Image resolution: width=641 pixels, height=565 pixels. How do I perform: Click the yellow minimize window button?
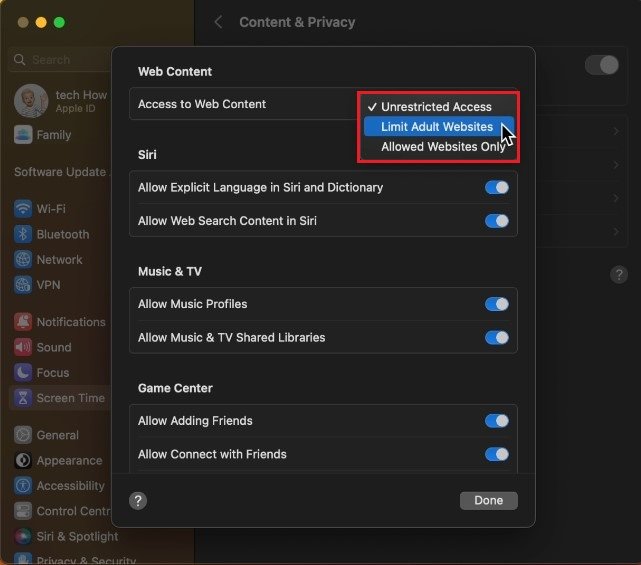click(41, 22)
